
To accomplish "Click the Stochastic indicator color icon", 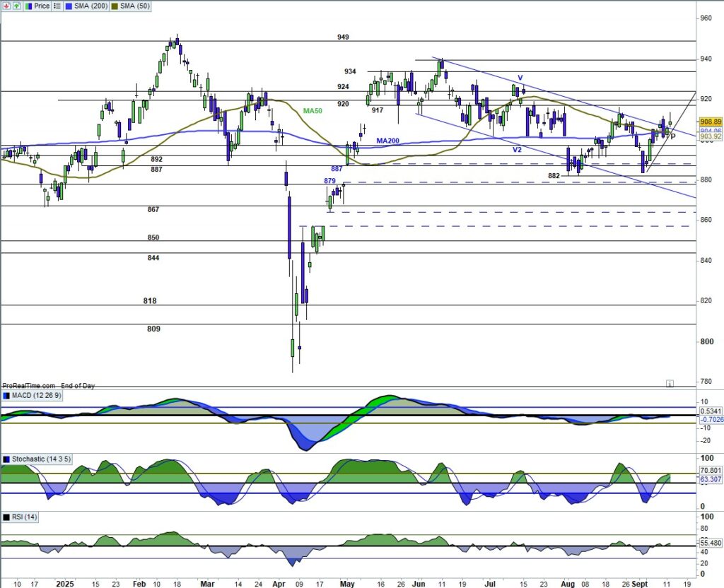I will click(6, 459).
